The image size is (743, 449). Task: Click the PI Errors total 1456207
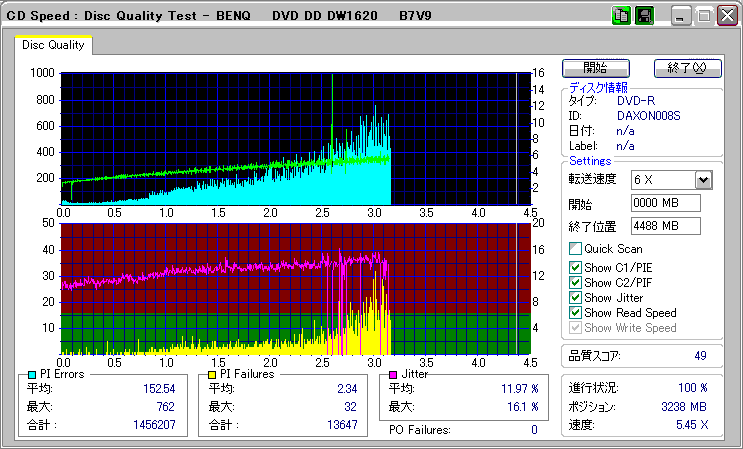click(x=154, y=424)
